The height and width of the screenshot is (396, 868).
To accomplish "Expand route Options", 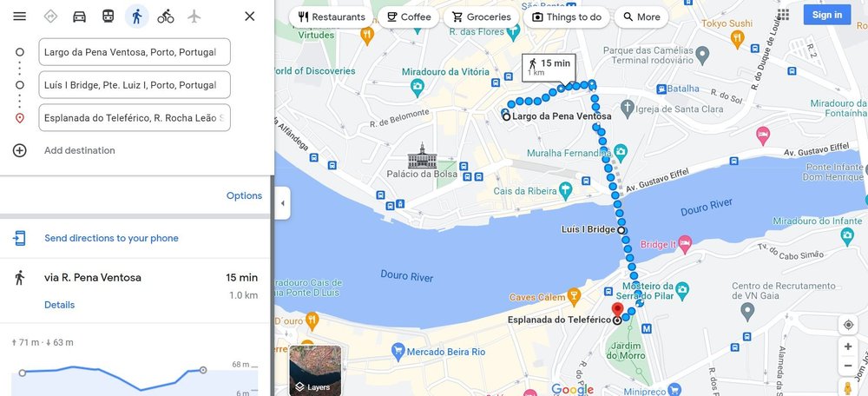I will pyautogui.click(x=244, y=195).
